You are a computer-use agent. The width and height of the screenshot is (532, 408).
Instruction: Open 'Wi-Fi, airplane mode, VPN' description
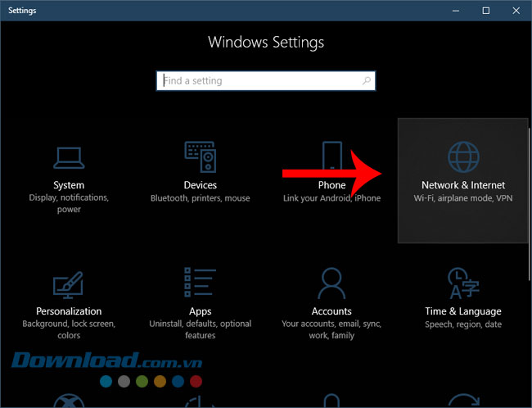click(x=462, y=198)
